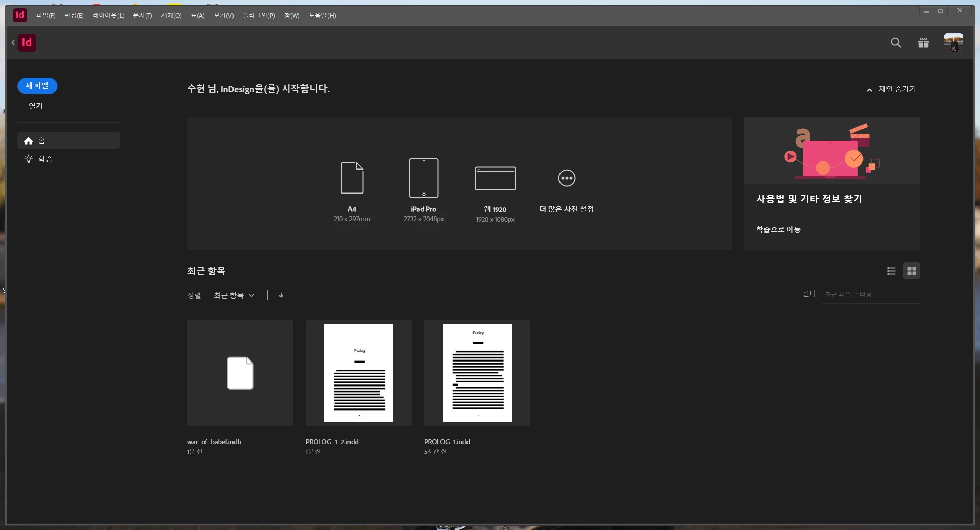
Task: Open 창(W) menu
Action: [x=292, y=16]
